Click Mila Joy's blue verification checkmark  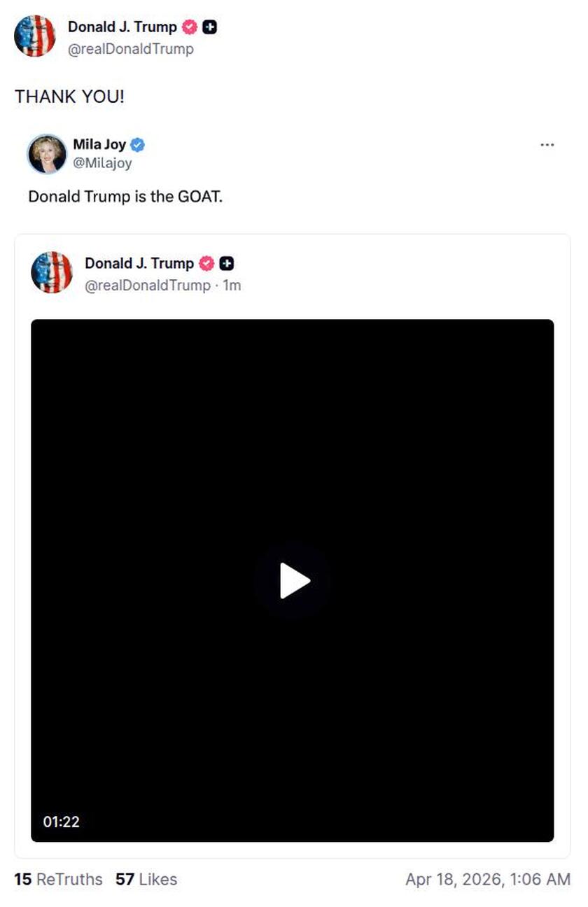click(137, 145)
